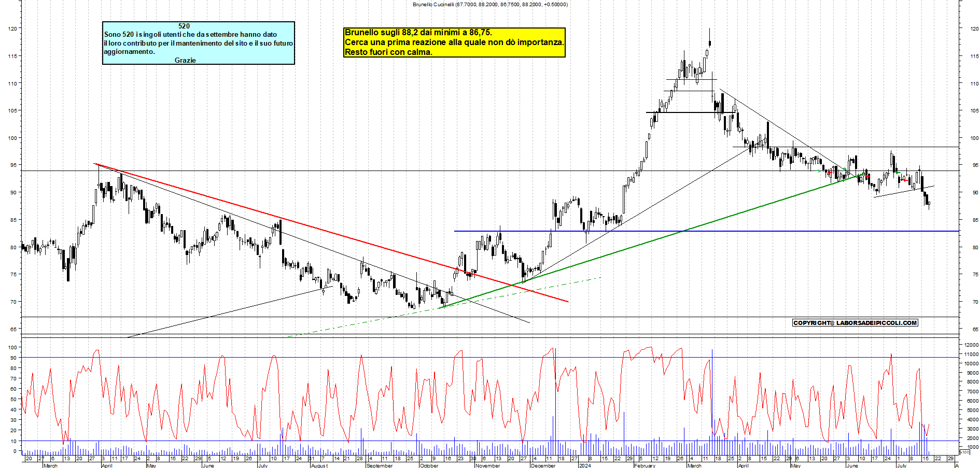
Task: Click the 'Grazie' text in cyan box
Action: [185, 60]
